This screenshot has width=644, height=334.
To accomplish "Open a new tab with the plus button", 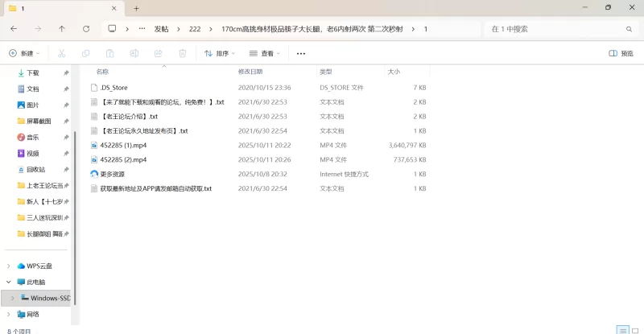I will 136,8.
